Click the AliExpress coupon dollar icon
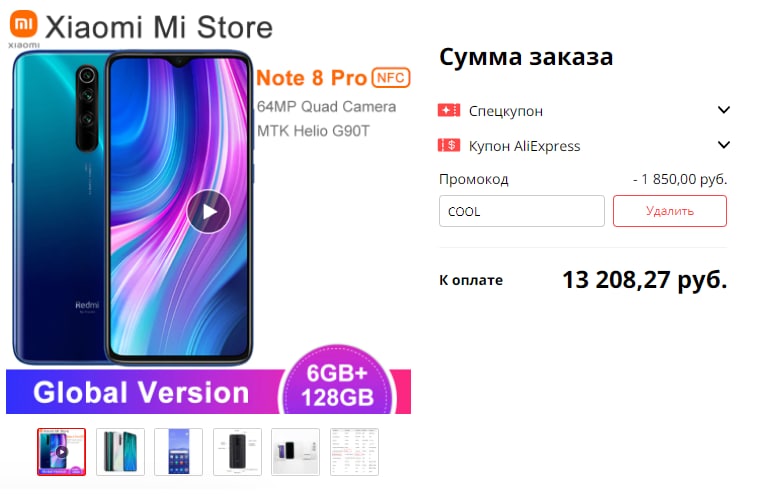The image size is (762, 494). [449, 145]
